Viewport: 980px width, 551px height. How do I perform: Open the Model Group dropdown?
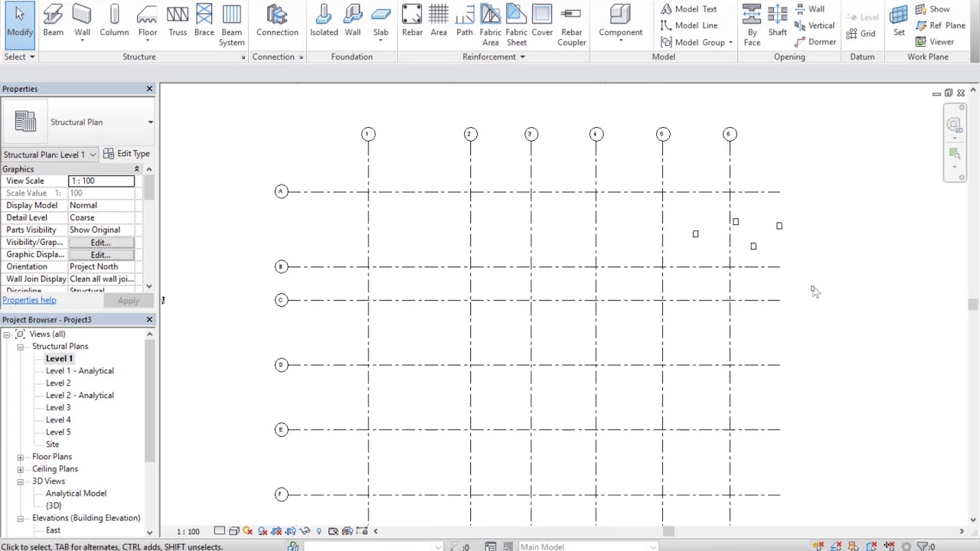697,42
